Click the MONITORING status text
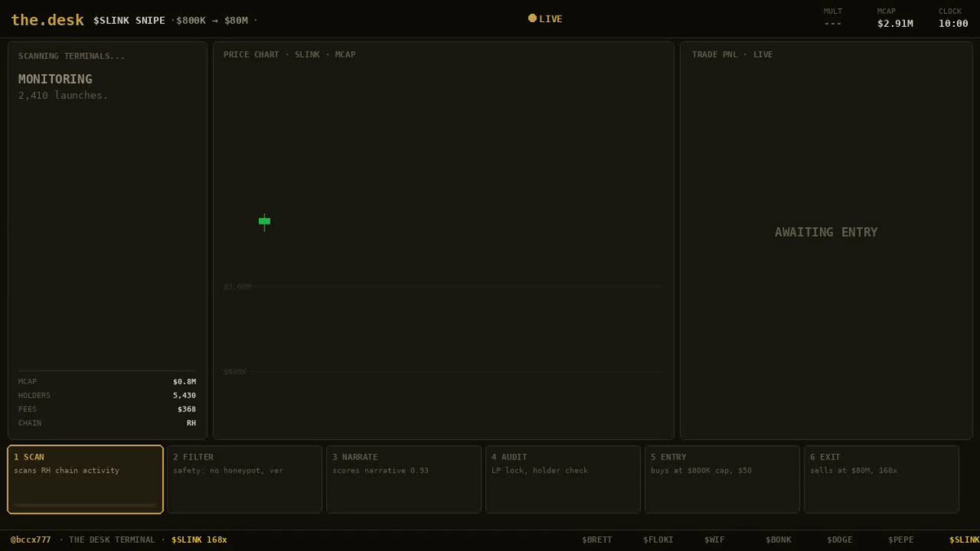The image size is (980, 551). [x=56, y=79]
